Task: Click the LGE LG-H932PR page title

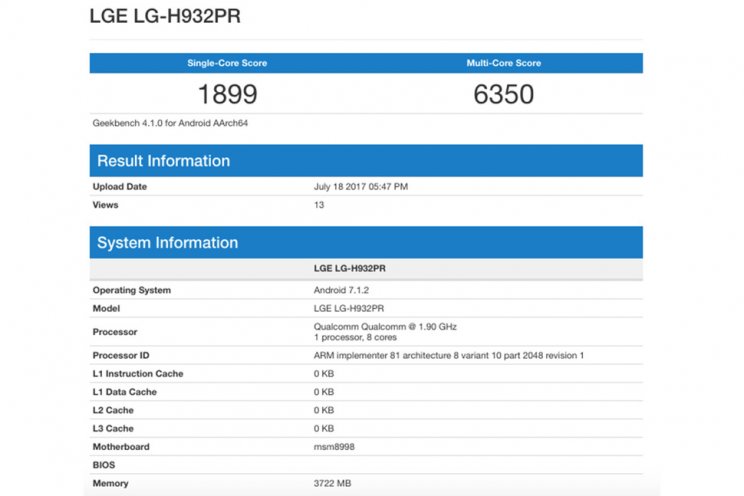Action: click(165, 16)
